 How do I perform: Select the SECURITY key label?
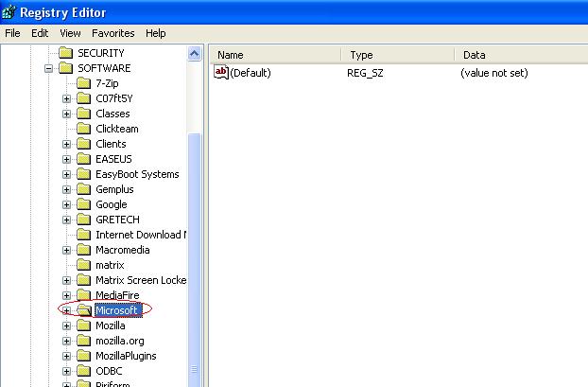pos(101,53)
